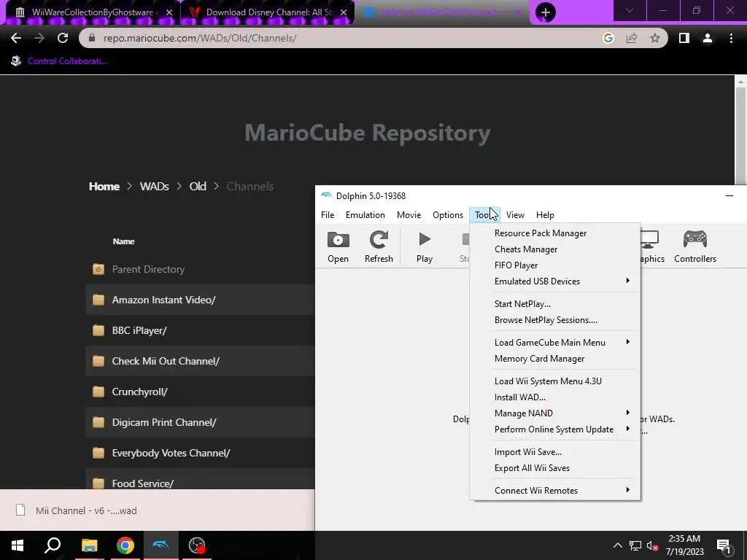
Task: Show hidden system tray icons
Action: [x=617, y=545]
